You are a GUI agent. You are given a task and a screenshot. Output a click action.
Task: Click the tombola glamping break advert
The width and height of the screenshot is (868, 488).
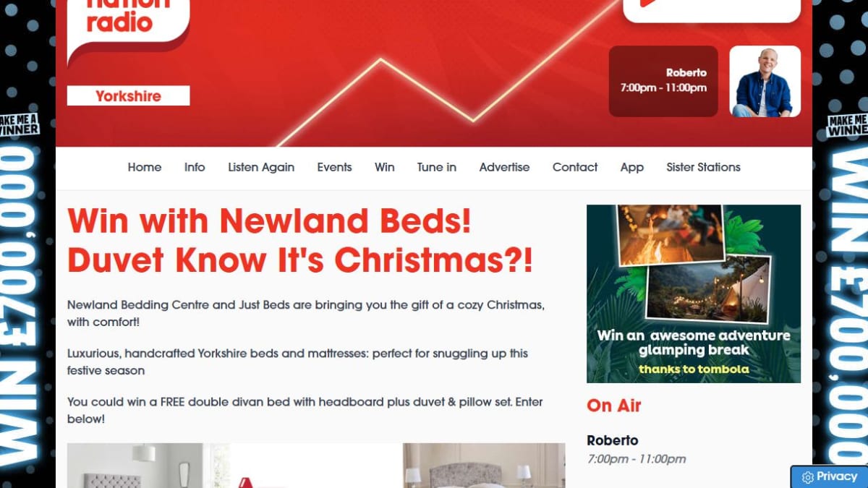coord(694,294)
